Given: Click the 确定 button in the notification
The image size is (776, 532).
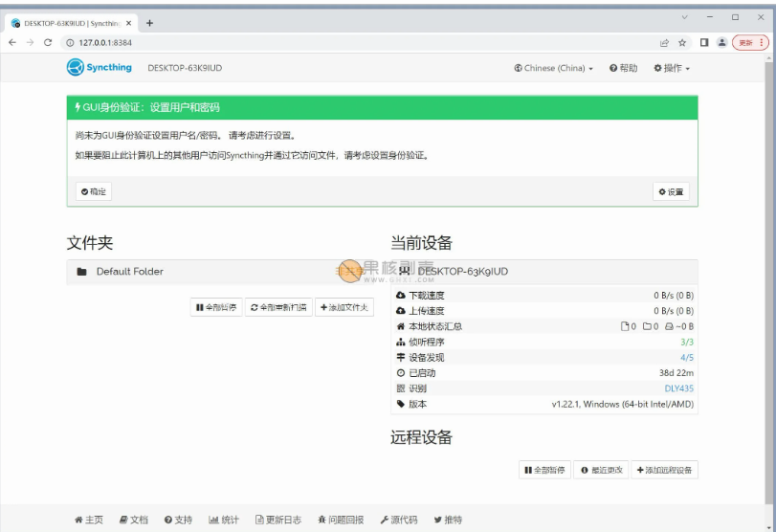Looking at the screenshot, I should tap(94, 191).
